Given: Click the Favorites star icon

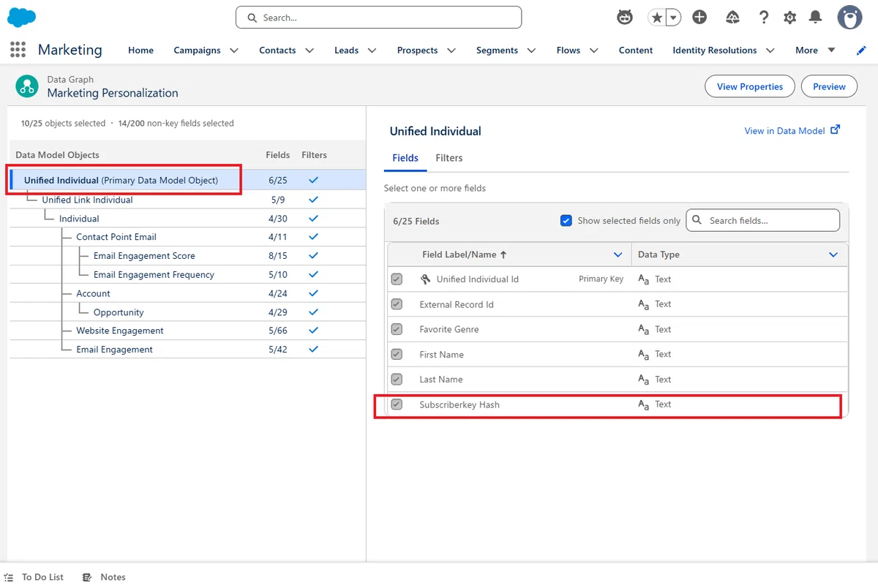Looking at the screenshot, I should (656, 18).
